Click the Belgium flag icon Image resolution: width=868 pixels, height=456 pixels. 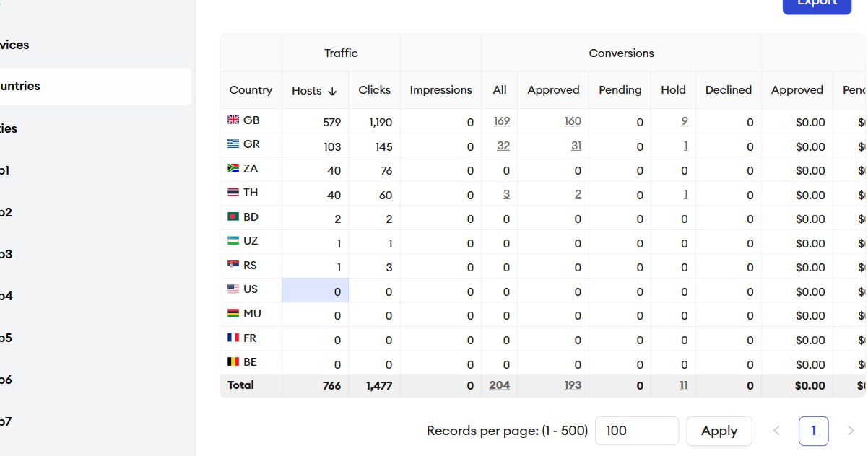[x=233, y=362]
